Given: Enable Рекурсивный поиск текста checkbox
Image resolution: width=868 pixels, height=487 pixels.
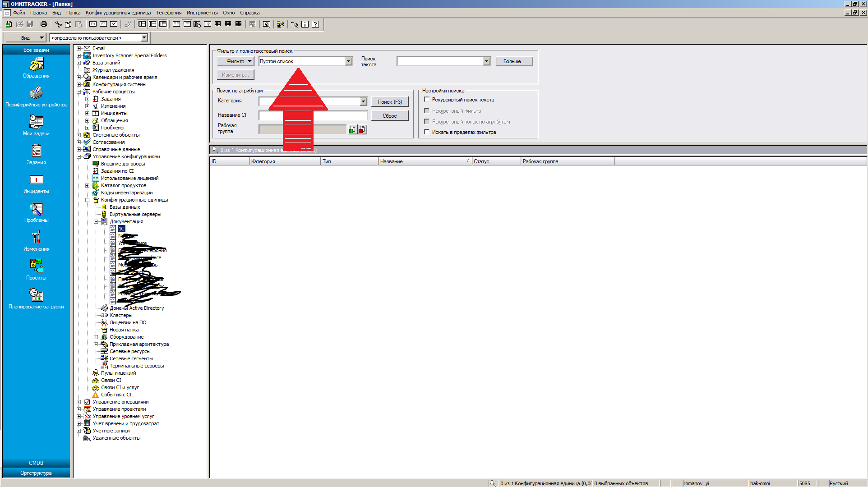Looking at the screenshot, I should click(427, 100).
